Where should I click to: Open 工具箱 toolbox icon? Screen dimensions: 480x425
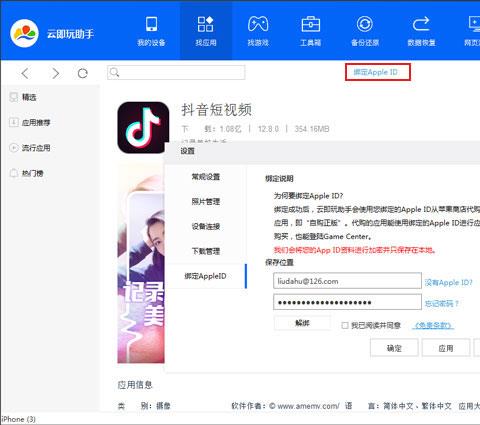tap(310, 24)
